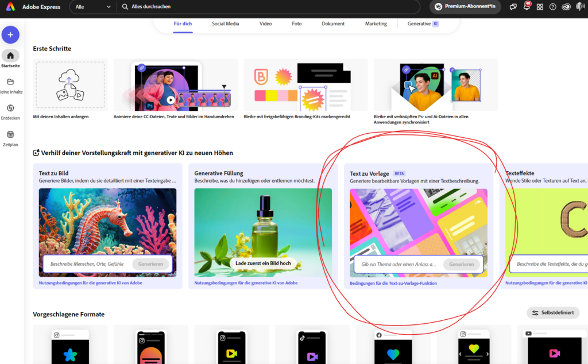Open the chat feedback icon
Screen dimensions: 588x364
click(x=513, y=7)
